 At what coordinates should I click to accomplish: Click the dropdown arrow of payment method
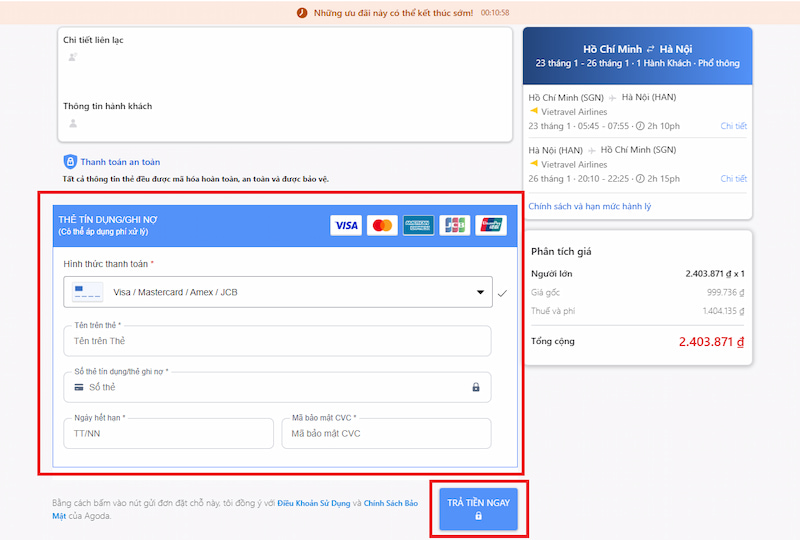[x=480, y=292]
